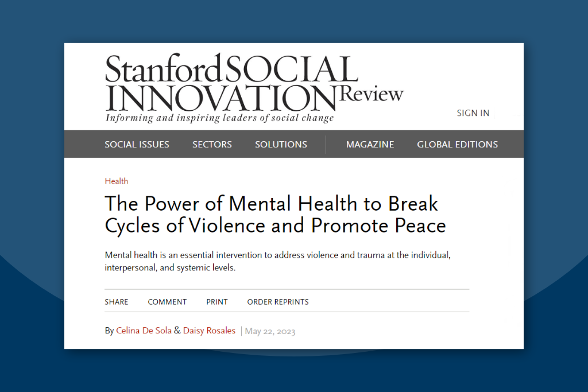Choose PRINT for this article

(x=216, y=302)
